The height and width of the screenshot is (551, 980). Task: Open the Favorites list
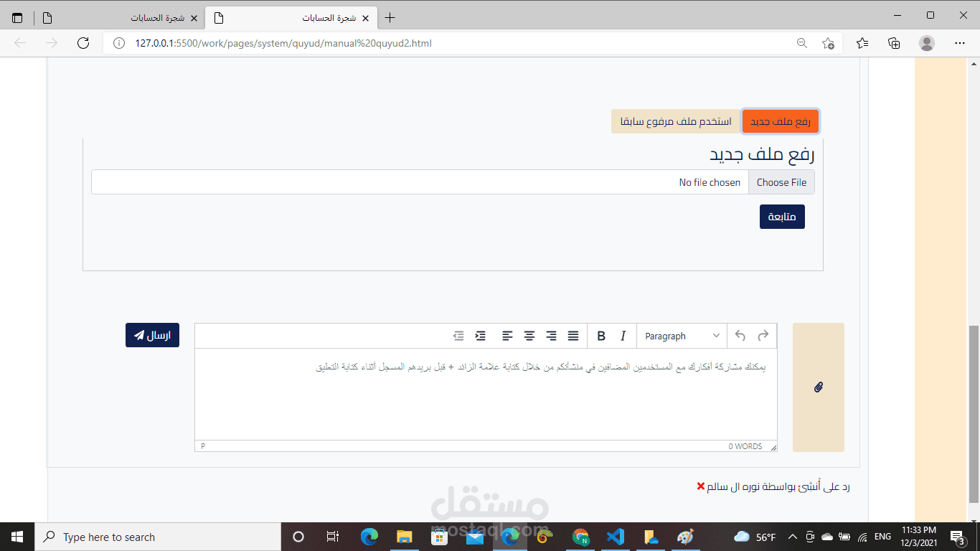tap(862, 43)
